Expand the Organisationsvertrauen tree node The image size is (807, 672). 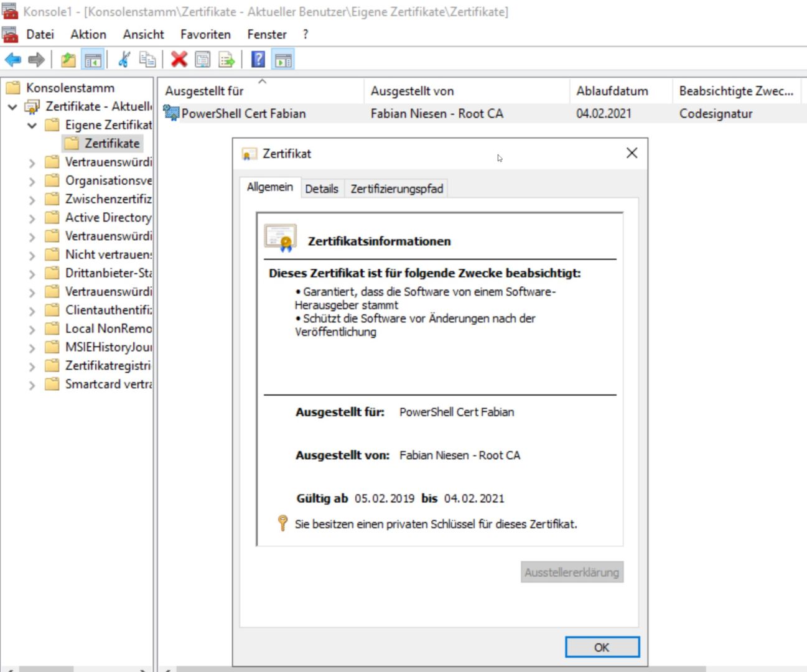32,182
